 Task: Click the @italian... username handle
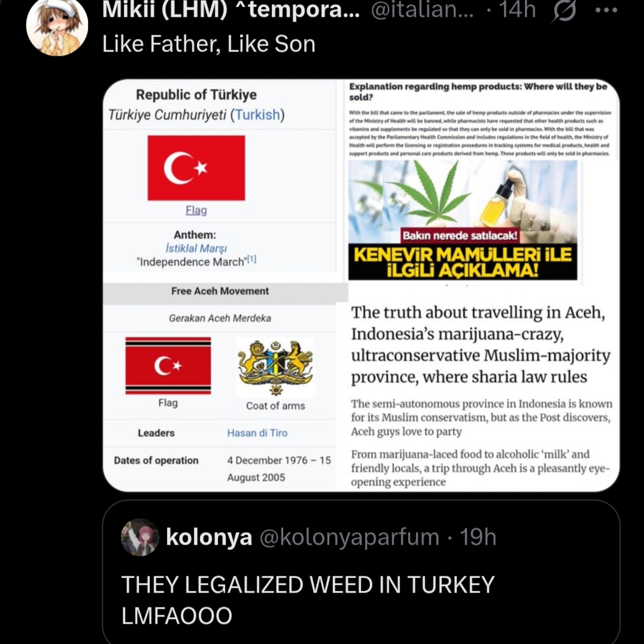coord(422,10)
